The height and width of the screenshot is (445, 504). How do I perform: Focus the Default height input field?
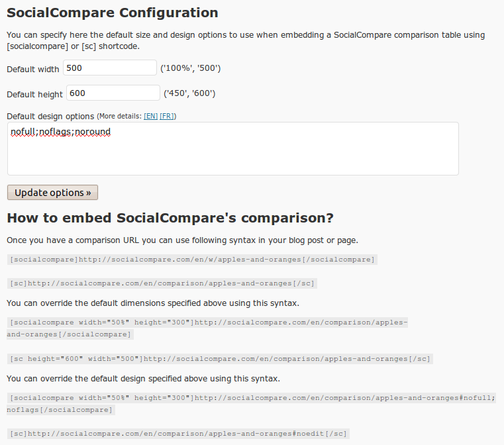[113, 93]
